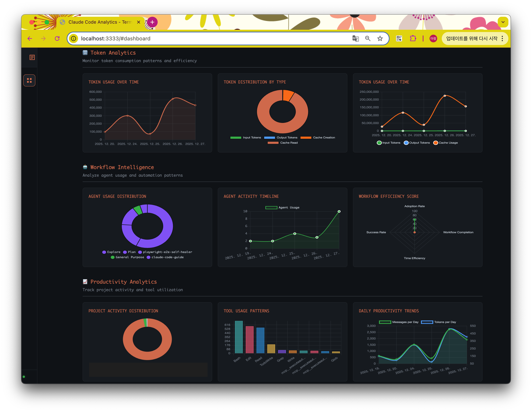Hide Messages per Day dataset

pos(399,322)
